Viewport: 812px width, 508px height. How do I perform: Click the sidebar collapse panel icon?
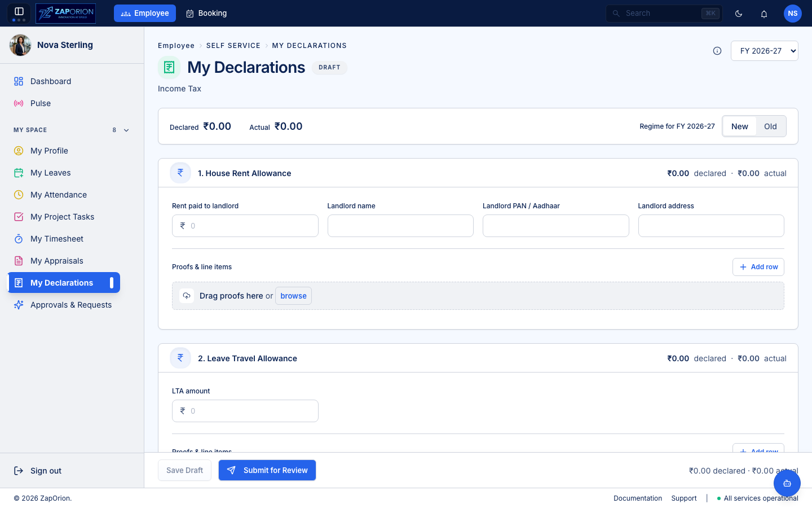(19, 11)
